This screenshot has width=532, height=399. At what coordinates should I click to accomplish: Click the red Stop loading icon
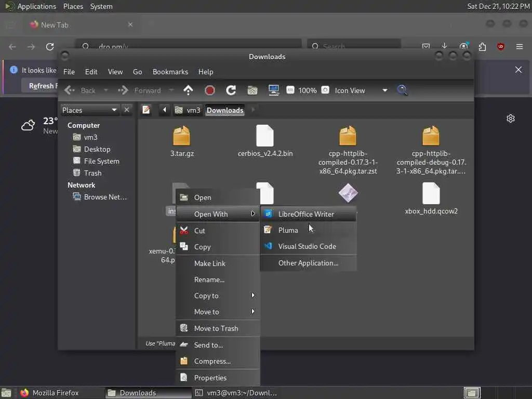pos(210,90)
